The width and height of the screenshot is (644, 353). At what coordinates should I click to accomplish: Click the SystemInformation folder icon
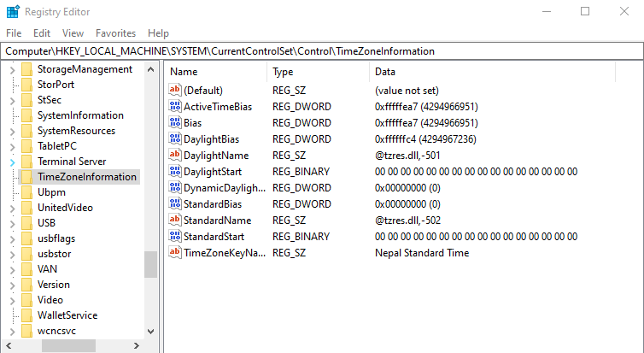pyautogui.click(x=26, y=115)
